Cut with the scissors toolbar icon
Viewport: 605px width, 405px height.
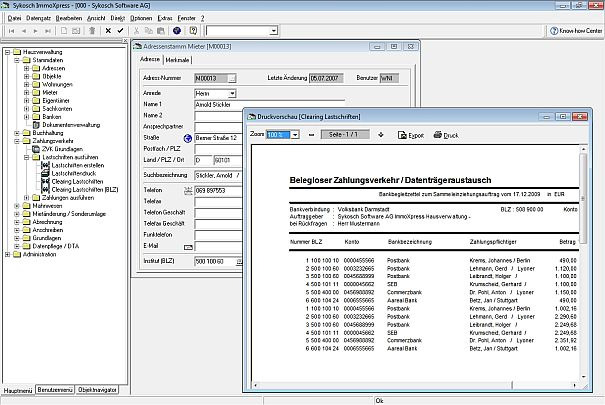point(136,31)
